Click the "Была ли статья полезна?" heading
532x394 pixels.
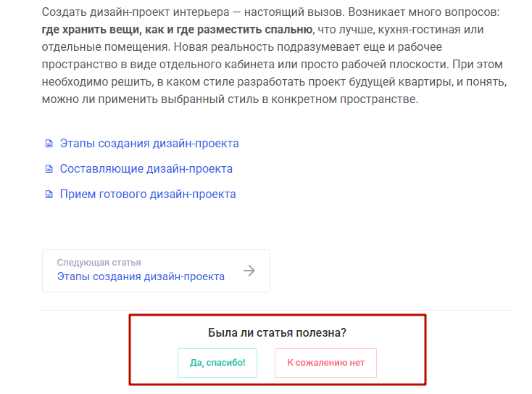[277, 333]
